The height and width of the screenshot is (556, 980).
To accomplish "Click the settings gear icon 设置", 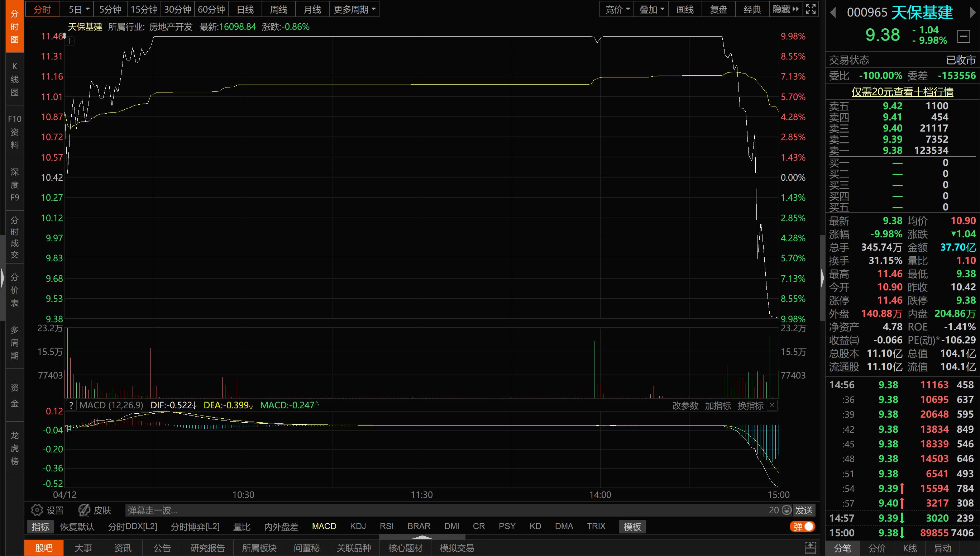I will (37, 510).
